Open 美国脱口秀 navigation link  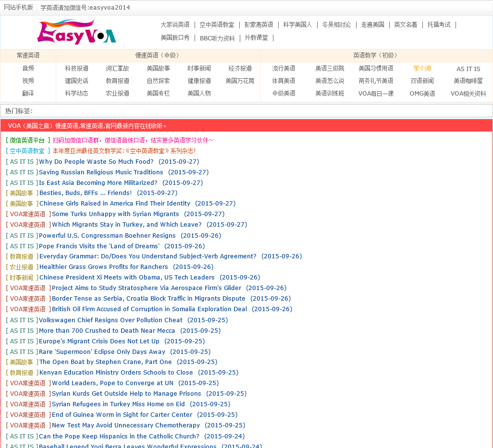point(175,38)
